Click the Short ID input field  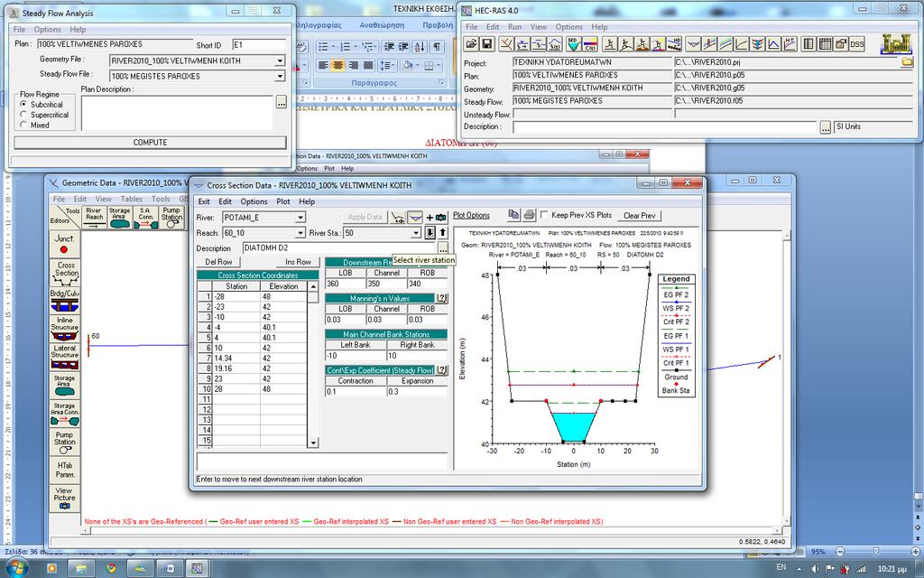(259, 45)
